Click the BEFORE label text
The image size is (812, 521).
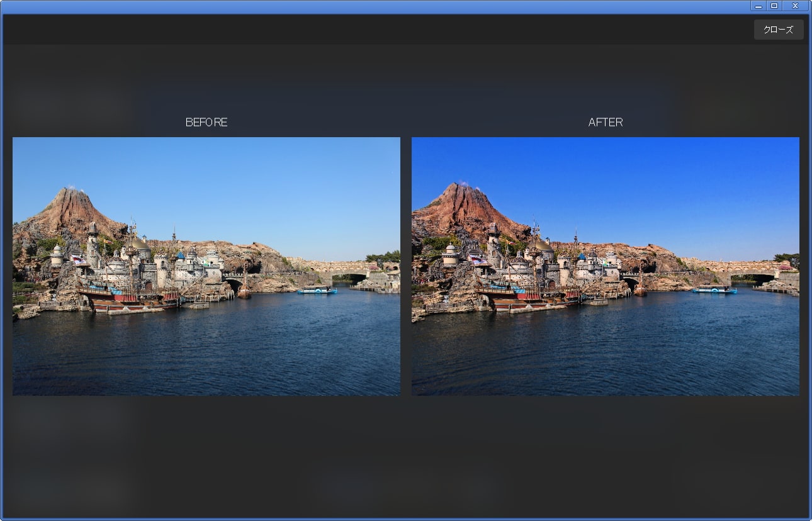click(206, 122)
